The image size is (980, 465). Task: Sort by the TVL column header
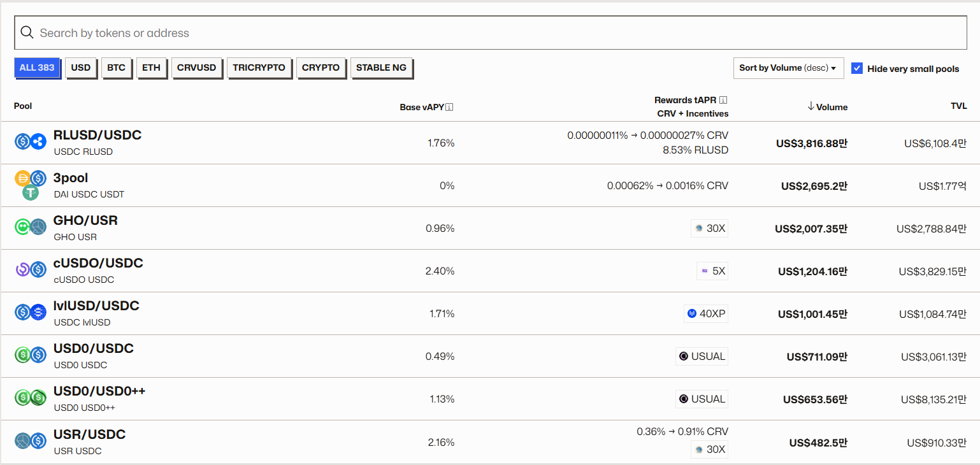pyautogui.click(x=959, y=106)
